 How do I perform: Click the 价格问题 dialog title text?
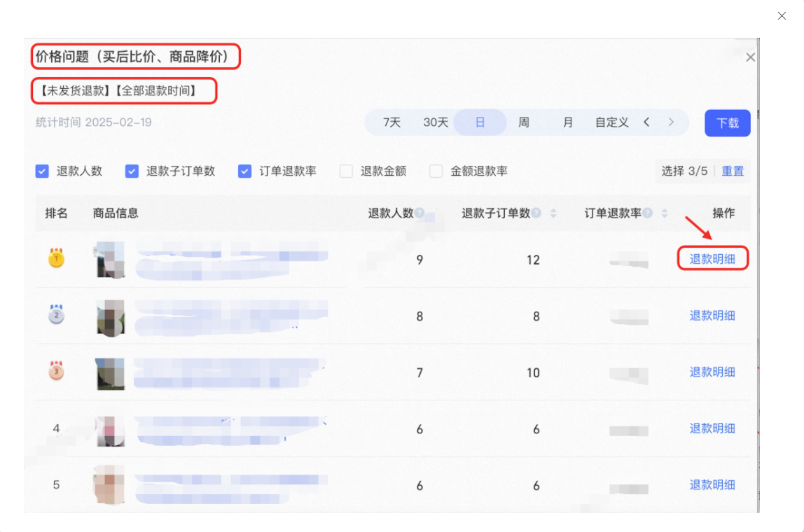point(132,57)
